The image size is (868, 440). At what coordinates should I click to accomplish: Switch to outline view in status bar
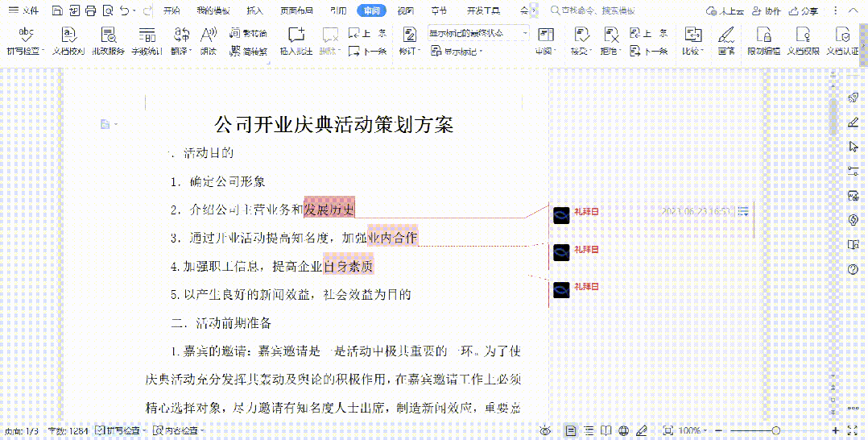coord(589,430)
